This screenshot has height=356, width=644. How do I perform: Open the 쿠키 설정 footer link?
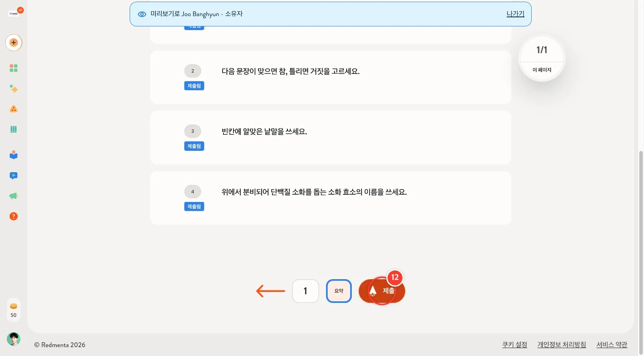tap(514, 345)
